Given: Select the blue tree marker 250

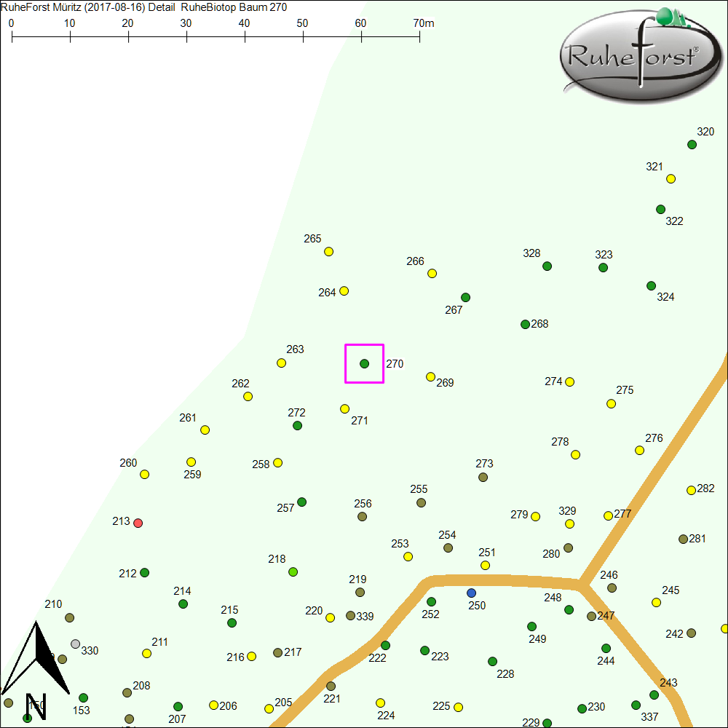Looking at the screenshot, I should pos(471,593).
